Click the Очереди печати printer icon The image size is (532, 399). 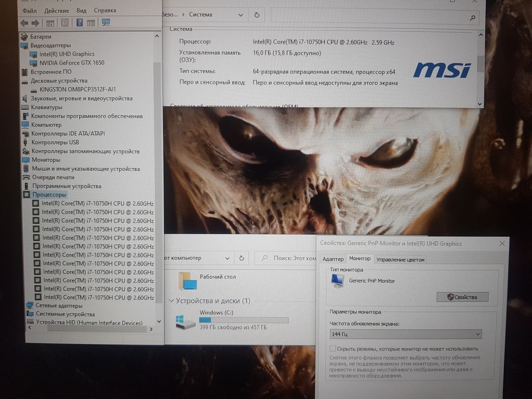pos(26,177)
